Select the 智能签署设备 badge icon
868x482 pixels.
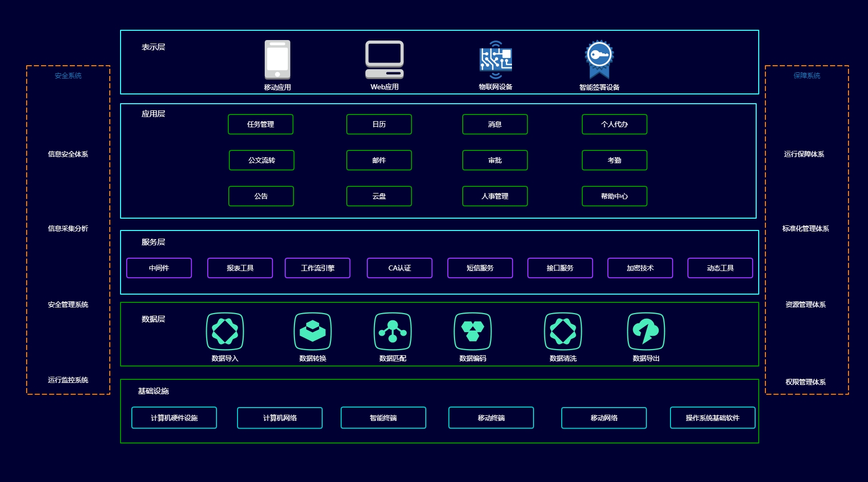coord(599,60)
